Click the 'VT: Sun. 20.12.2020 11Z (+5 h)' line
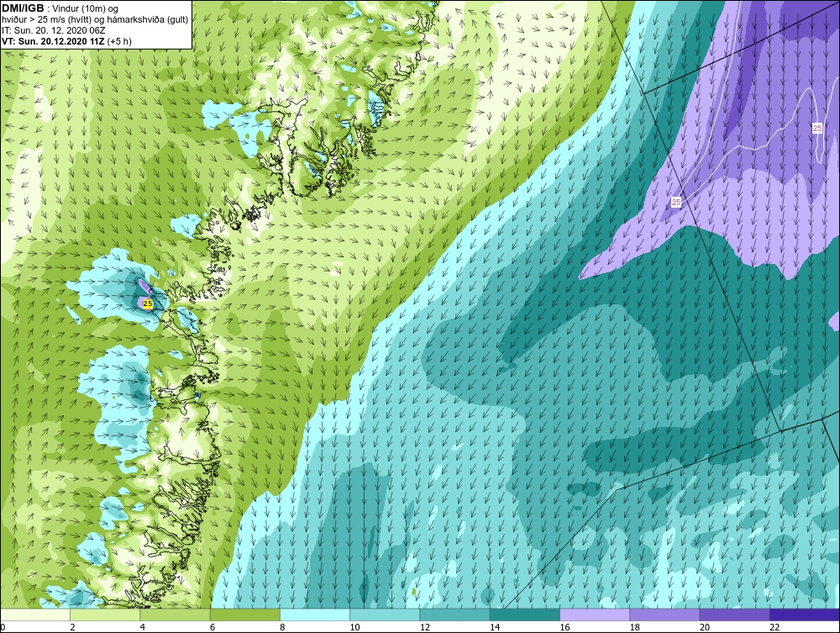The height and width of the screenshot is (633, 840). [x=66, y=40]
